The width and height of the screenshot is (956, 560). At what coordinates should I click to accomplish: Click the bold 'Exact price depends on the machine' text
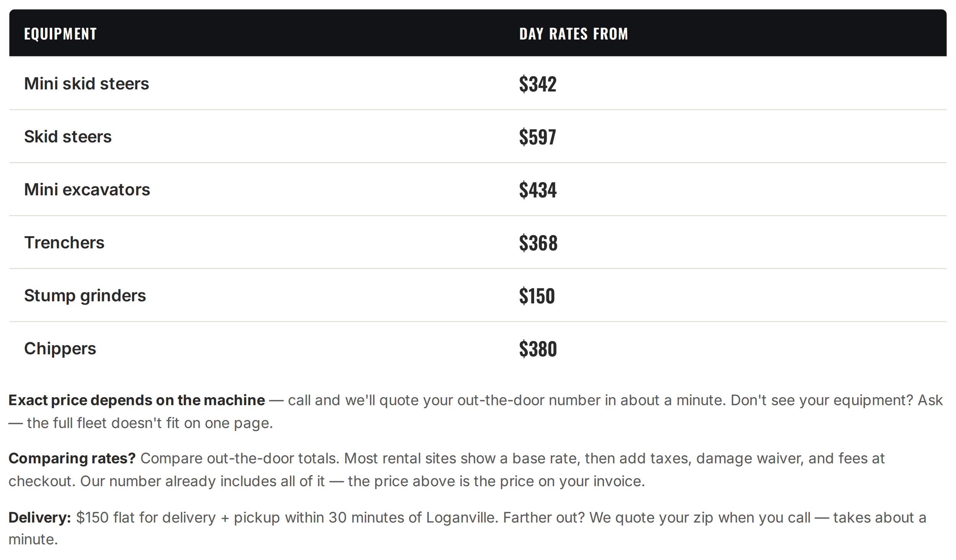[x=137, y=400]
